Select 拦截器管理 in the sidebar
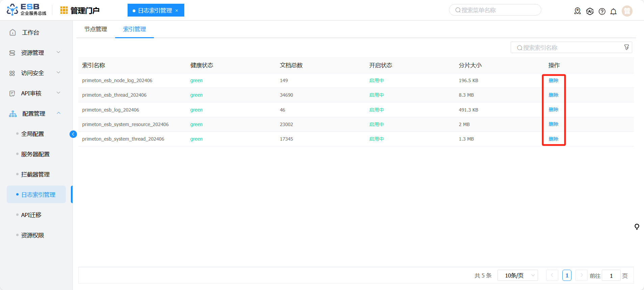The image size is (644, 290). tap(35, 174)
